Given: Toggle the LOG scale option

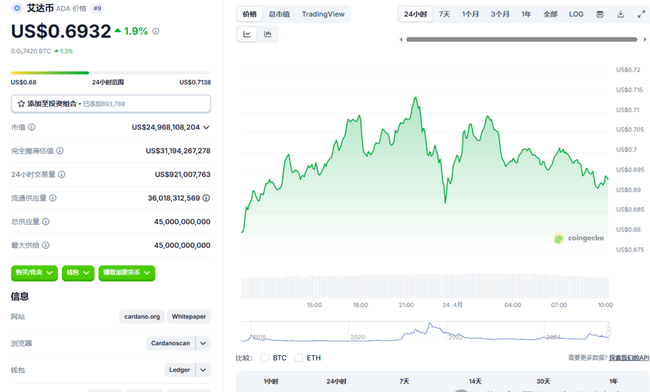Looking at the screenshot, I should 576,14.
